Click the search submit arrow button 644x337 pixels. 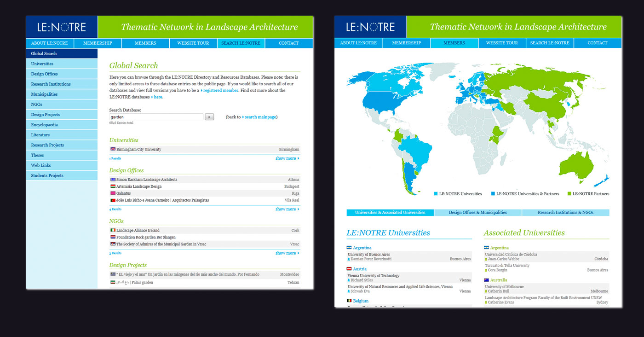tap(209, 117)
